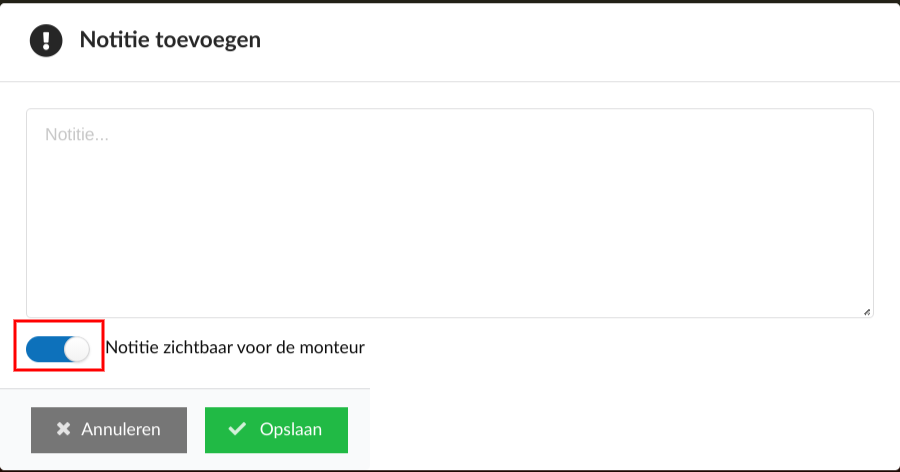Click the 'Notitie toevoegen' dialog title

point(170,40)
